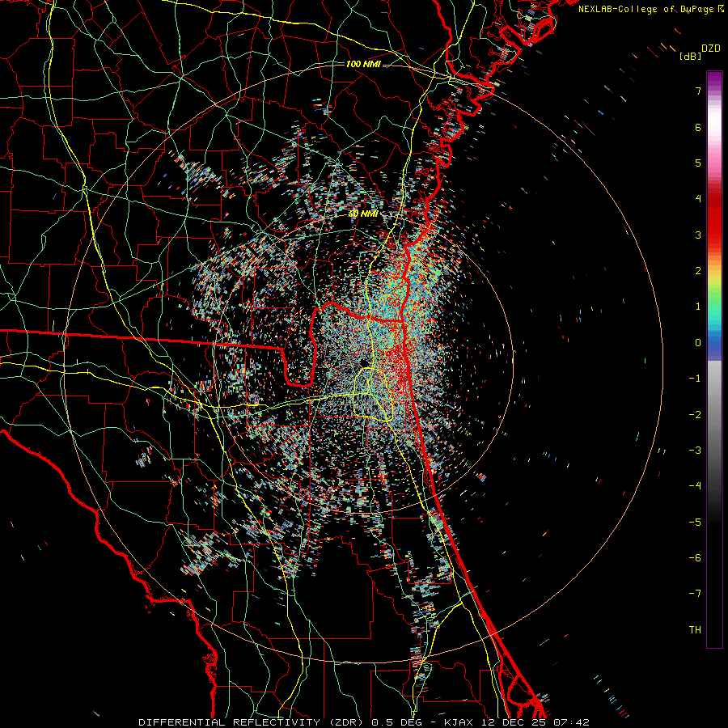Image resolution: width=728 pixels, height=728 pixels.
Task: Click the blue segment of the color bar
Action: 714,346
